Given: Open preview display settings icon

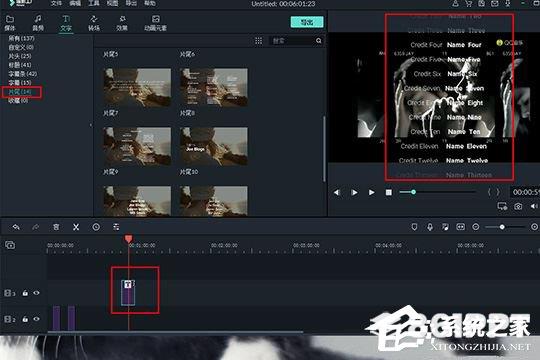Looking at the screenshot, I should click(x=502, y=206).
